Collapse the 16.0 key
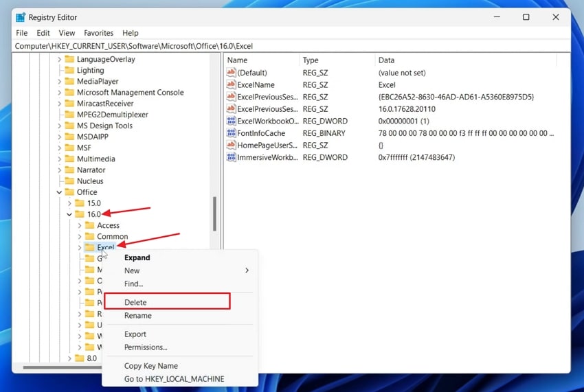Screen dimensions: 584x392 click(x=69, y=214)
